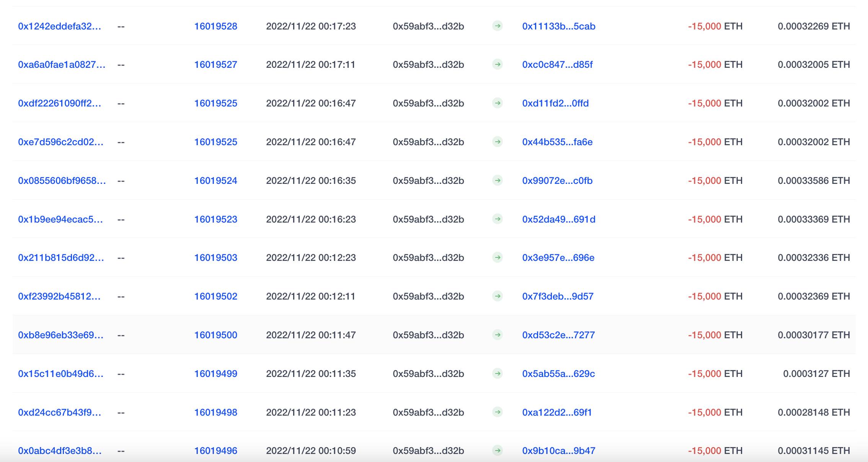Open transaction hash 0xb8e96eb33e69...
The image size is (868, 462).
[60, 335]
